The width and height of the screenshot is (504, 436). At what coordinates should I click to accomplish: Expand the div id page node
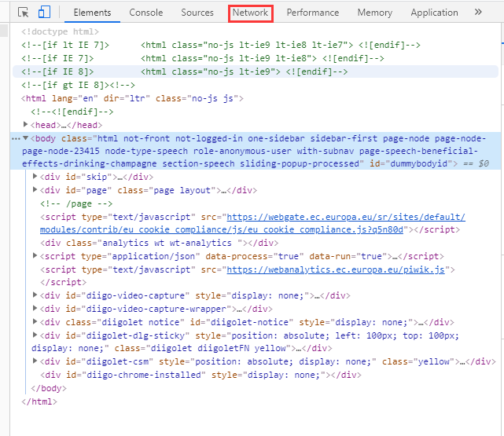[35, 190]
